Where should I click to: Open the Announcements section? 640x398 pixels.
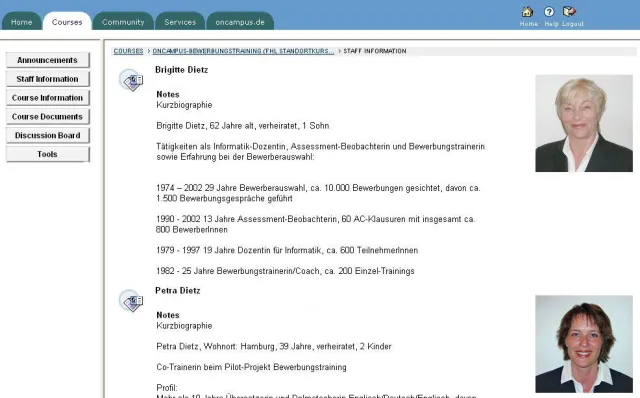pyautogui.click(x=47, y=60)
